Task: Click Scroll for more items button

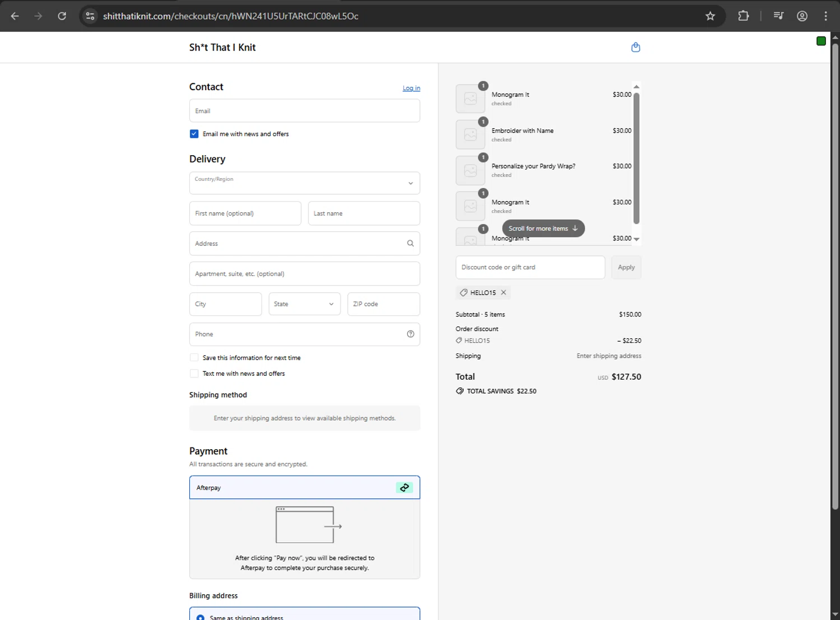Action: [x=543, y=229]
